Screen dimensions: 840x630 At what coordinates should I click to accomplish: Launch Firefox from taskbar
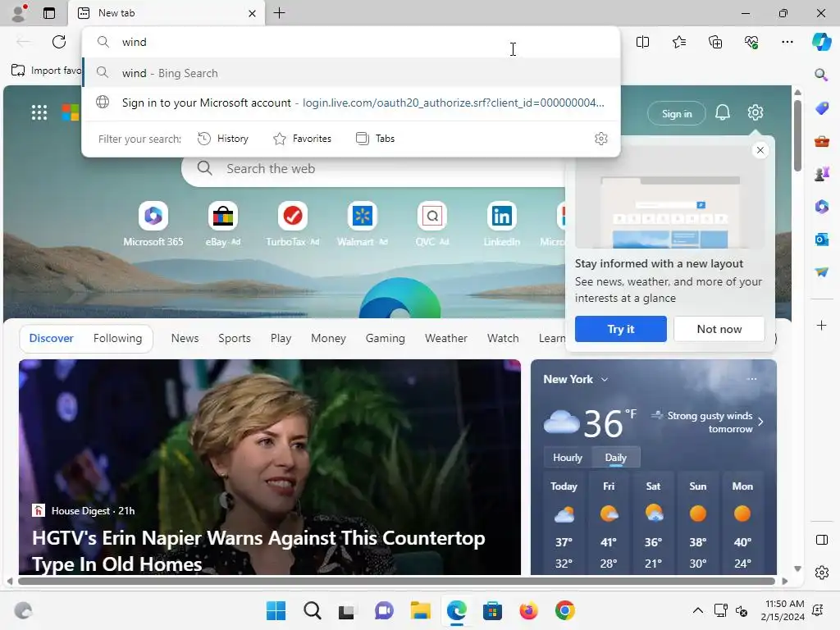(528, 610)
